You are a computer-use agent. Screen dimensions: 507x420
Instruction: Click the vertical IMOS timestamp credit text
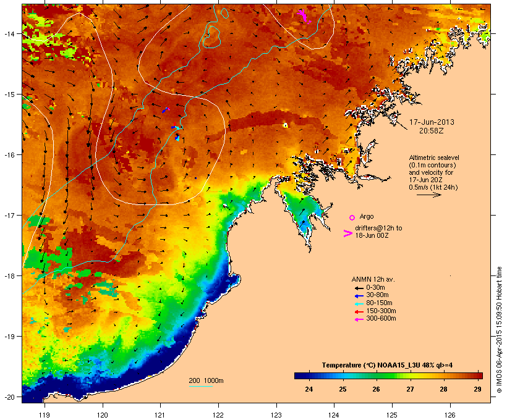(x=499, y=330)
